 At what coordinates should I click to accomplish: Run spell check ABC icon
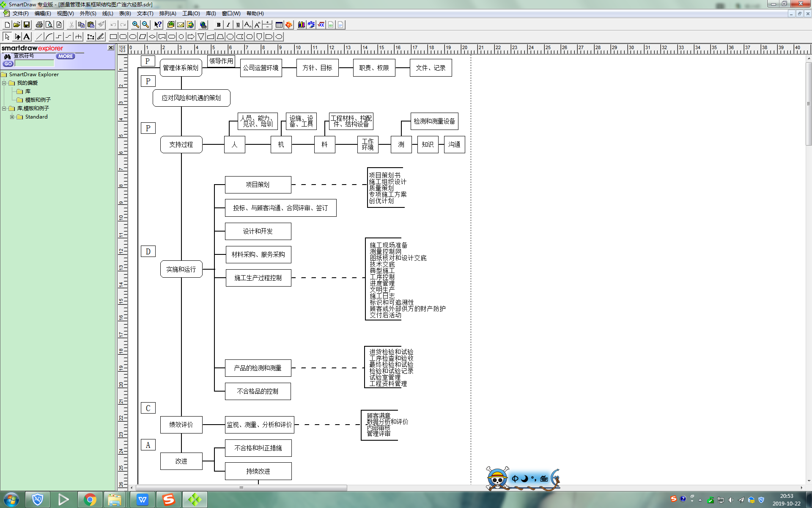(x=311, y=25)
